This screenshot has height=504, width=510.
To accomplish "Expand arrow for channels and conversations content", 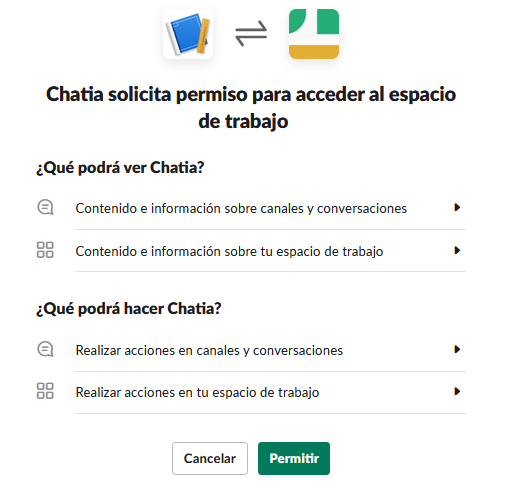I will pyautogui.click(x=457, y=208).
